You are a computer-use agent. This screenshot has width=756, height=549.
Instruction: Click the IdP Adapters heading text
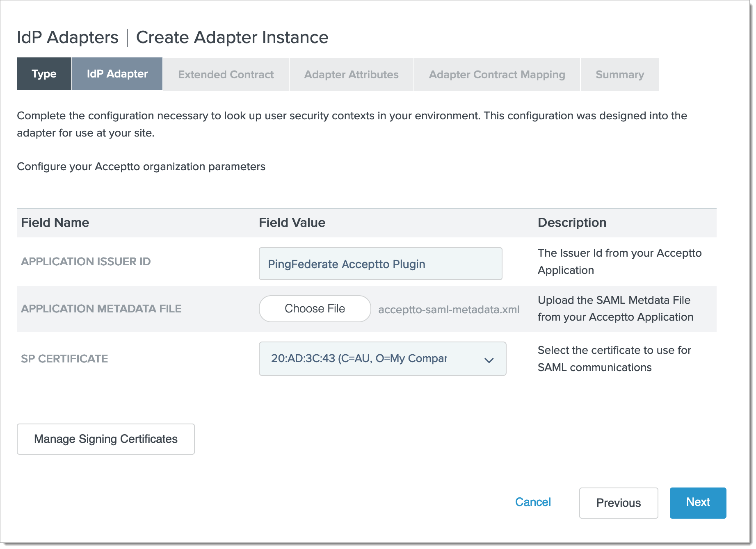click(68, 37)
